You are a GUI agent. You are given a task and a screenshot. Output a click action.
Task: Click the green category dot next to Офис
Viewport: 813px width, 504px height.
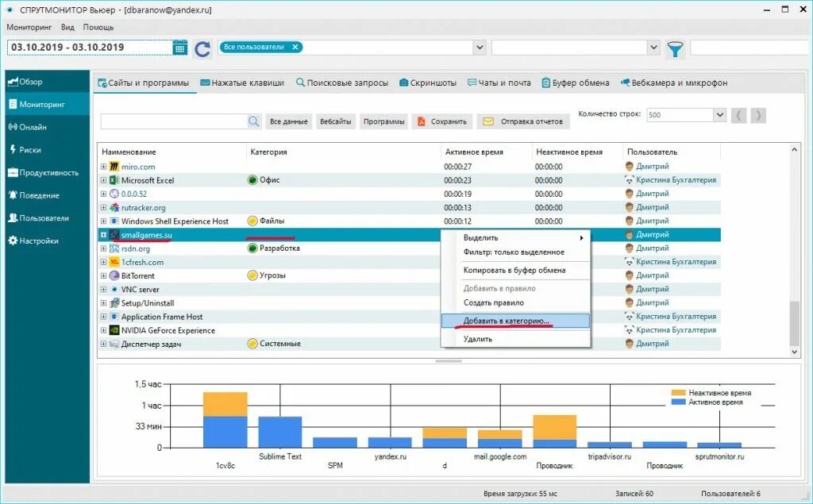point(252,180)
